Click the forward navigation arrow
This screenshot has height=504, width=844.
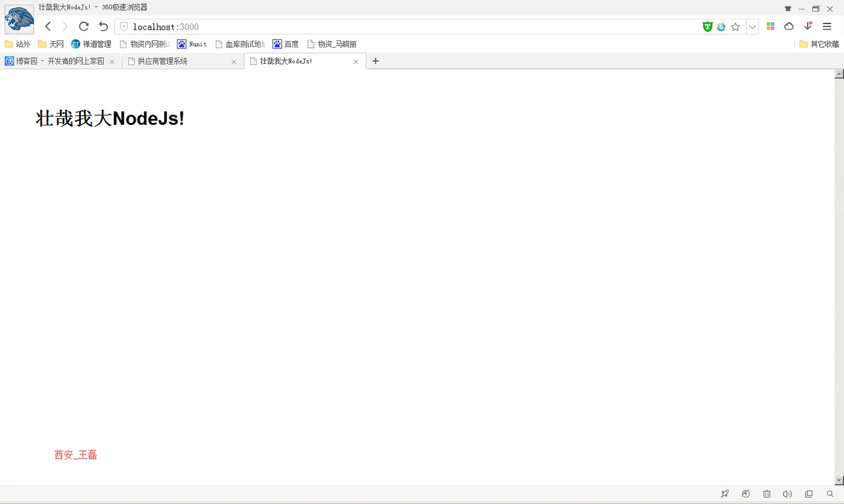65,27
